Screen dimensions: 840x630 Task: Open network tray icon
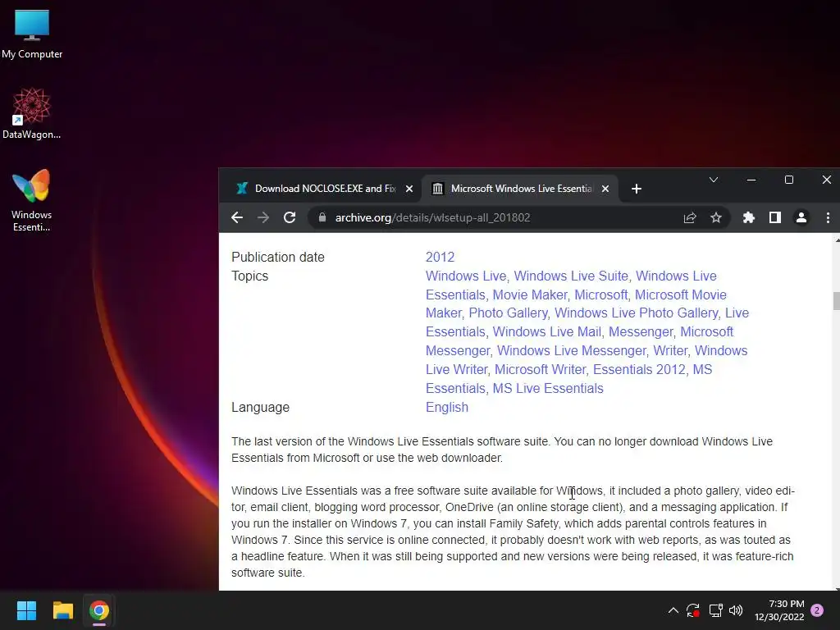coord(715,610)
